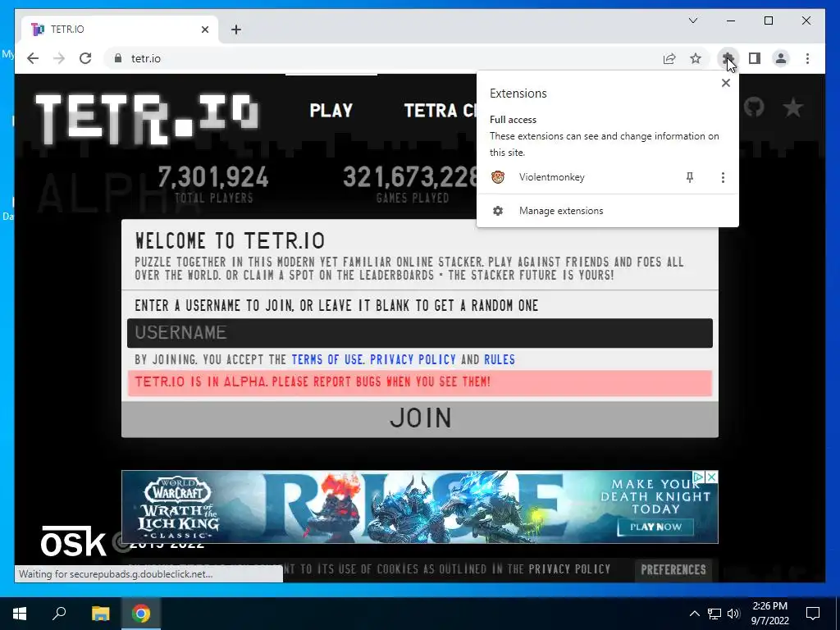The height and width of the screenshot is (630, 840).
Task: Show hidden system tray icons
Action: pos(694,614)
